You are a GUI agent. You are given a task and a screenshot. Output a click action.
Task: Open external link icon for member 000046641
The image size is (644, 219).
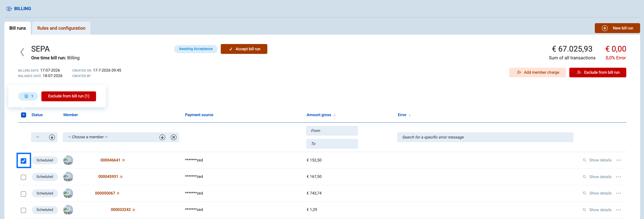click(x=123, y=160)
